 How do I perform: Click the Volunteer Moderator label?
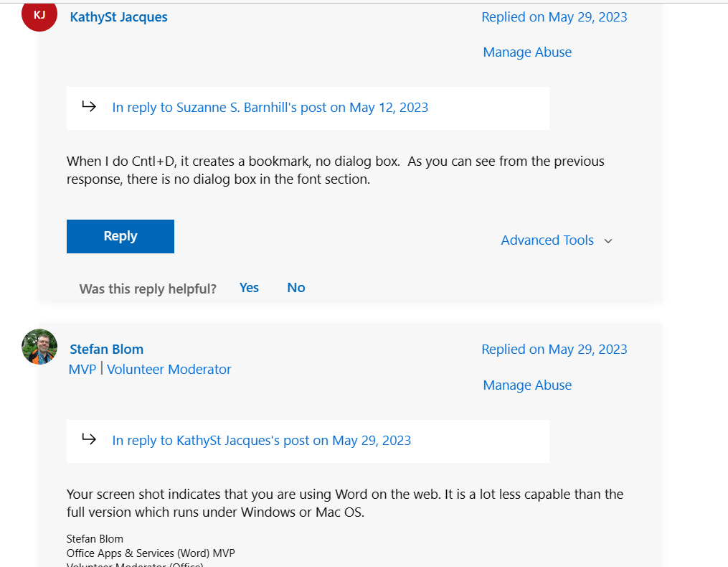169,369
